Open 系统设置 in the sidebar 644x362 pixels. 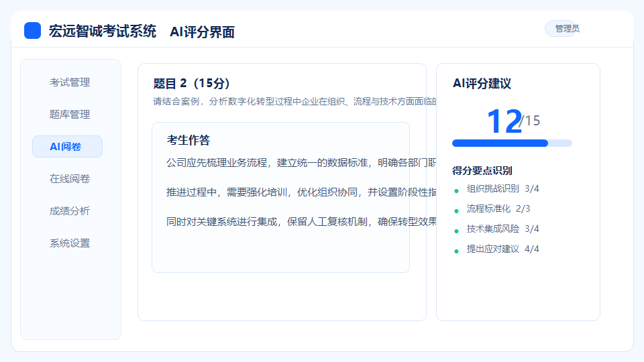[x=70, y=243]
